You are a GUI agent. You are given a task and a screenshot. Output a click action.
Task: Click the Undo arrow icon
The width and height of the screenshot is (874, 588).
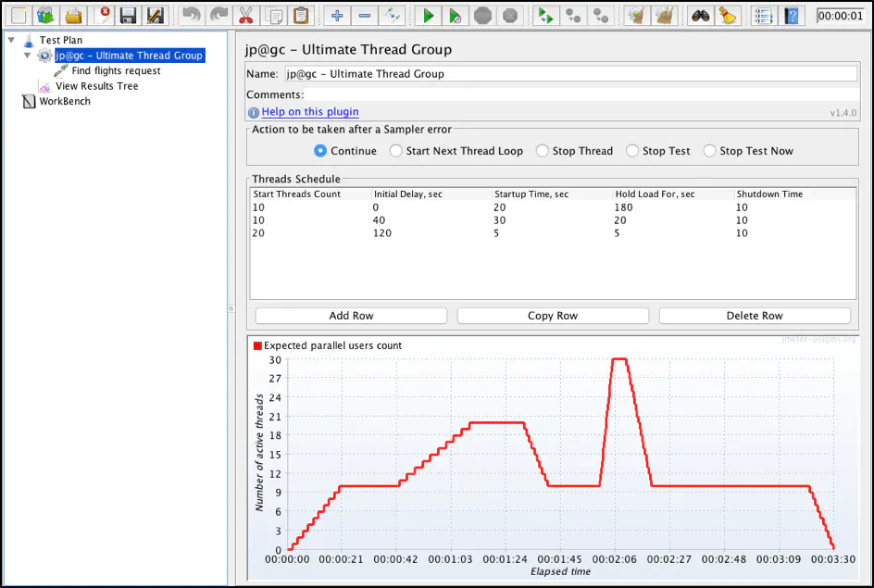click(191, 15)
